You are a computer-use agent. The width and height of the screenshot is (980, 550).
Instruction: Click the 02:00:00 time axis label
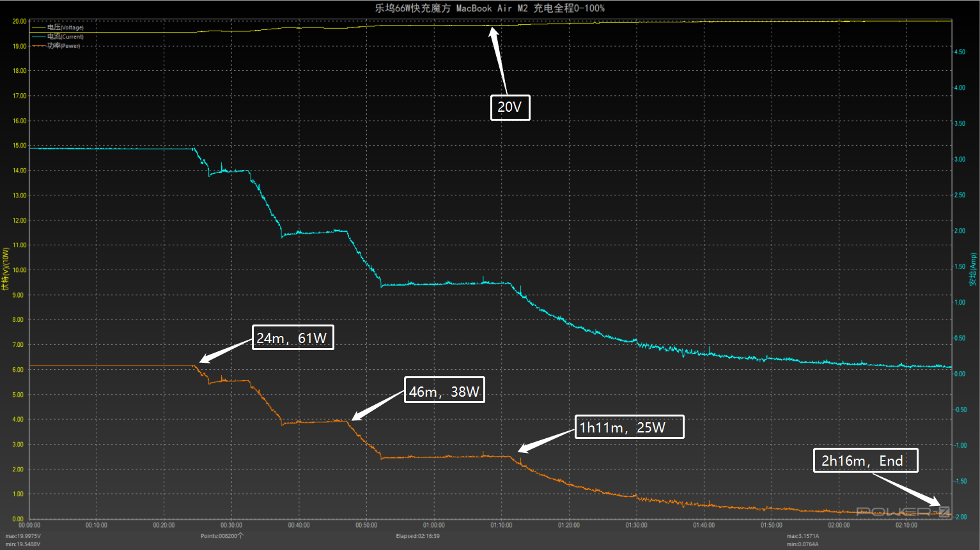(x=839, y=525)
